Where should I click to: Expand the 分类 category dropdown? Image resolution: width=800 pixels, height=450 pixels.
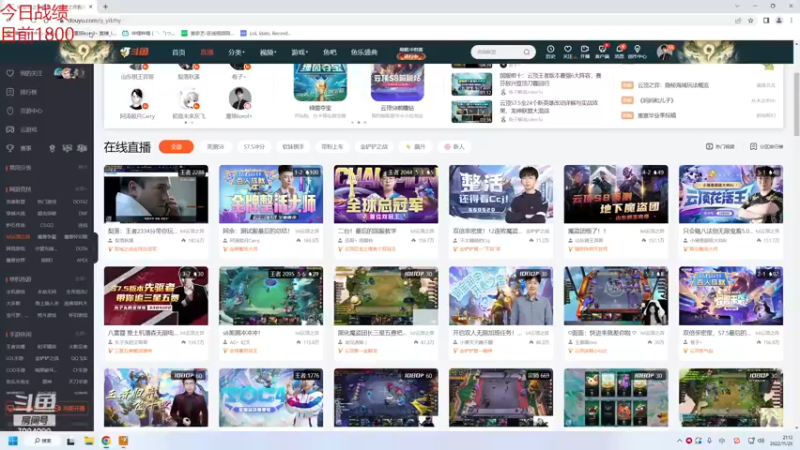(236, 52)
